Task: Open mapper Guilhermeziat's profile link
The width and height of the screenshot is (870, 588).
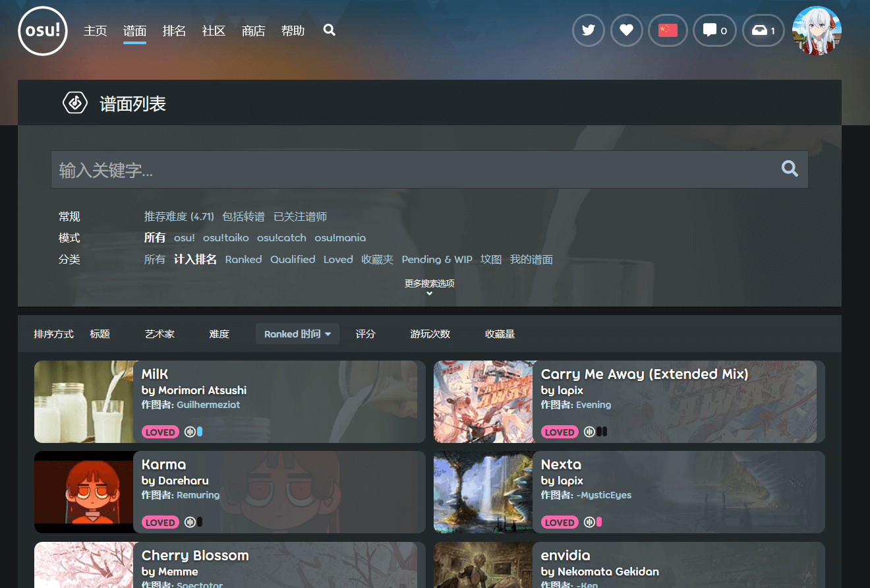Action: 208,405
